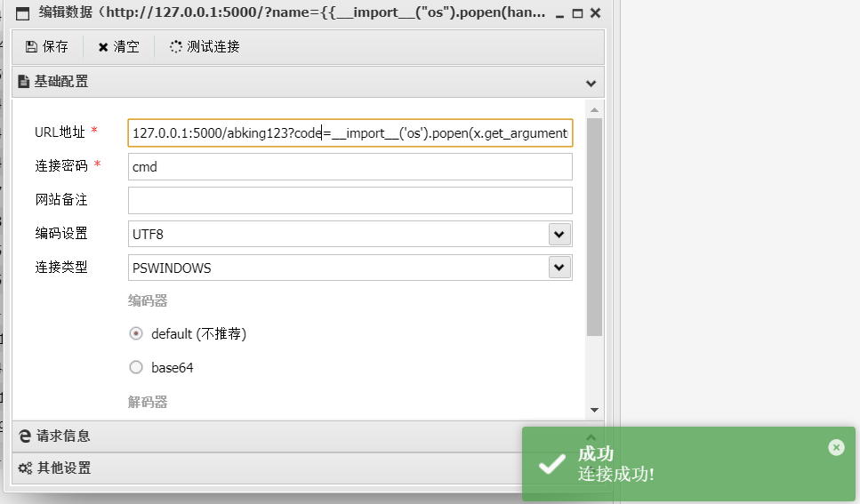Click the Test Connection (测试连接) button
860x504 pixels.
coord(205,46)
